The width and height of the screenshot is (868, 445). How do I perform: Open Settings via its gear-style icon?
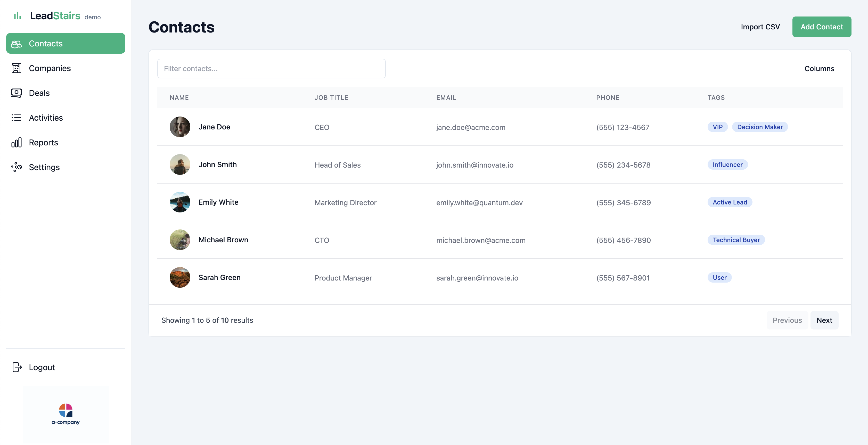[x=16, y=167]
